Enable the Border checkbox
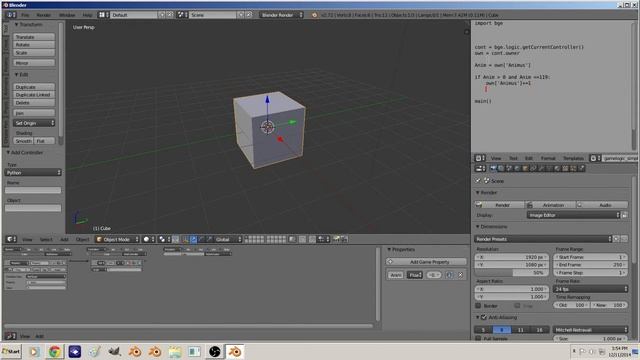 (478, 306)
